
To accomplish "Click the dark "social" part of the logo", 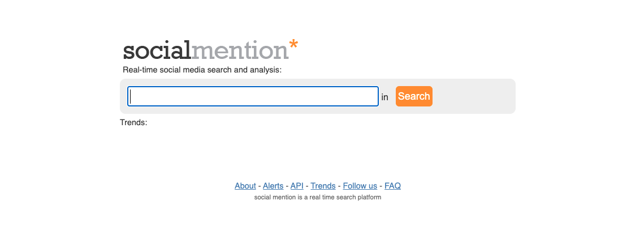I will point(157,50).
